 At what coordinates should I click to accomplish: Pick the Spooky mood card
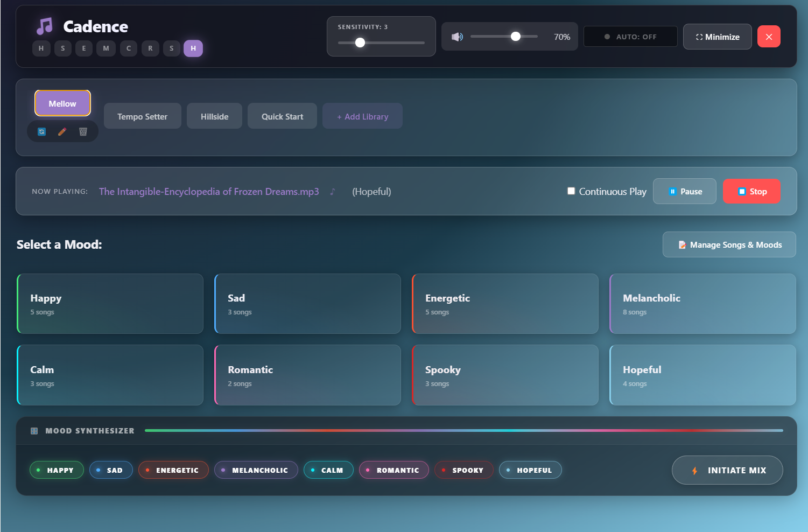(x=505, y=375)
